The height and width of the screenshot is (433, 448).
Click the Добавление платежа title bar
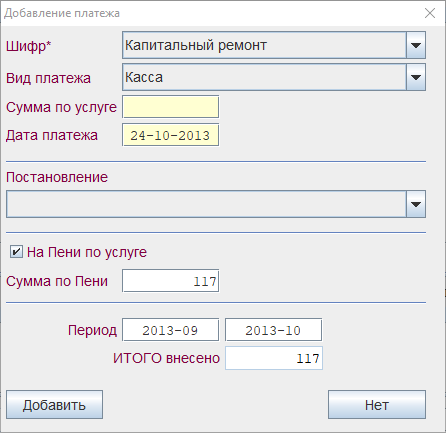pyautogui.click(x=213, y=13)
